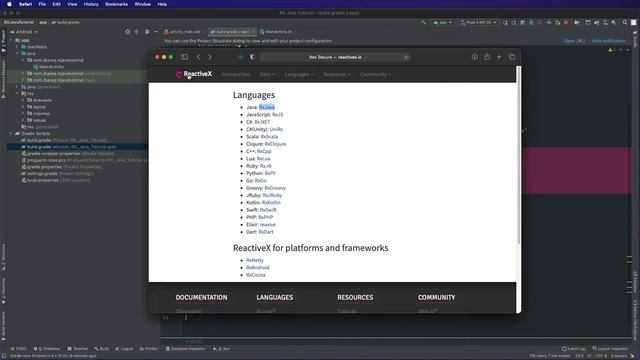Expand the Resources nav dropdown
The width and height of the screenshot is (640, 360).
(337, 74)
